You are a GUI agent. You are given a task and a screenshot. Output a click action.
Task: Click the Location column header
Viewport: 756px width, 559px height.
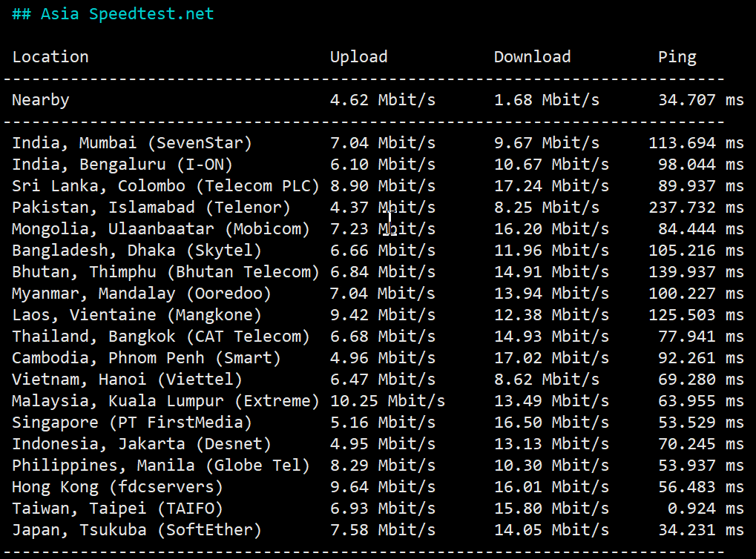point(50,57)
